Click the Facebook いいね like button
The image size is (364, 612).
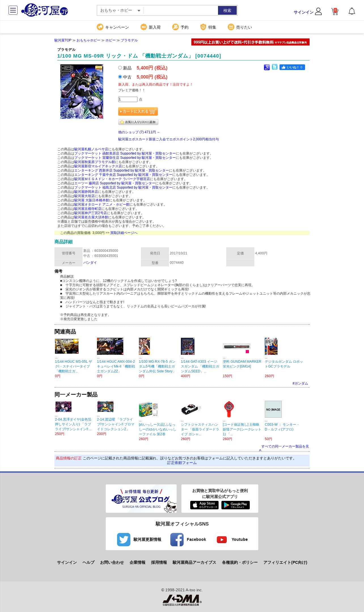click(292, 67)
